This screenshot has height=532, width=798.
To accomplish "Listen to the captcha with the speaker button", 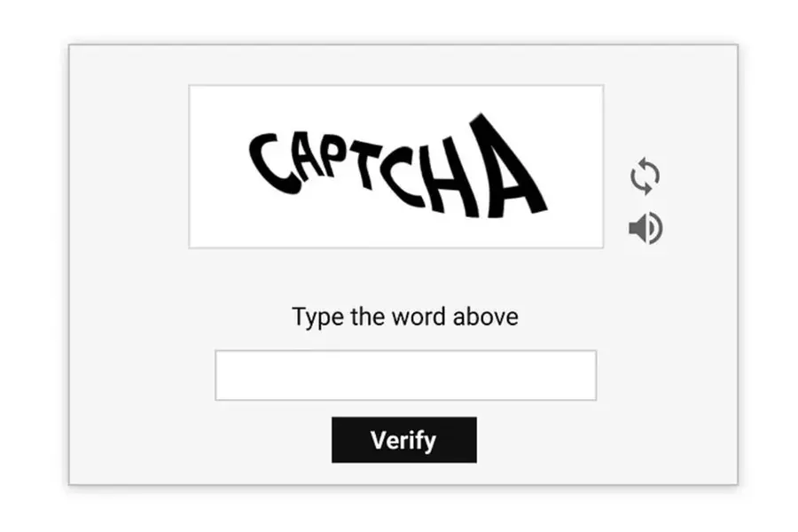I will (645, 229).
